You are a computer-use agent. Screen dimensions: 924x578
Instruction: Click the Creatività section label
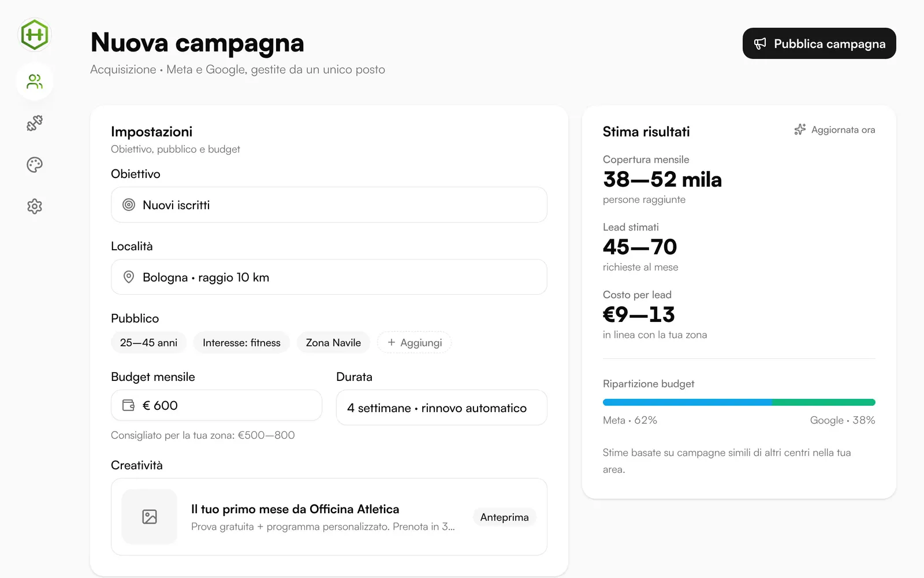[x=136, y=465]
